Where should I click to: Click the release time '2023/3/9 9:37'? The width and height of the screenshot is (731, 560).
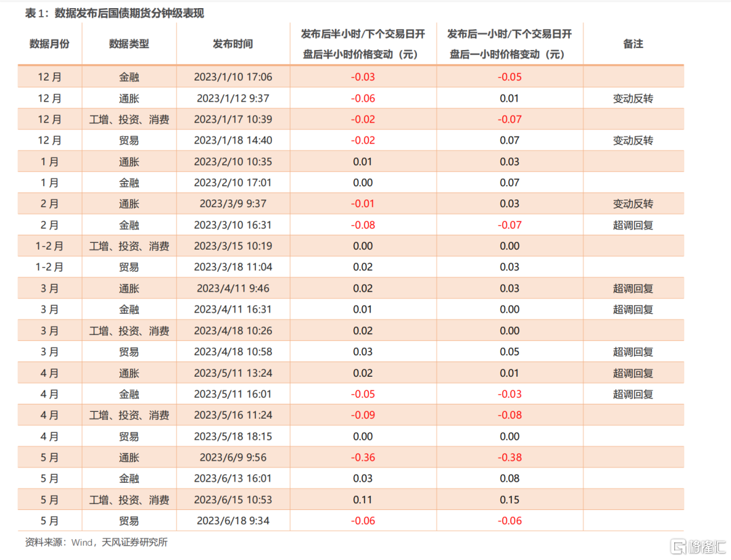(x=233, y=204)
